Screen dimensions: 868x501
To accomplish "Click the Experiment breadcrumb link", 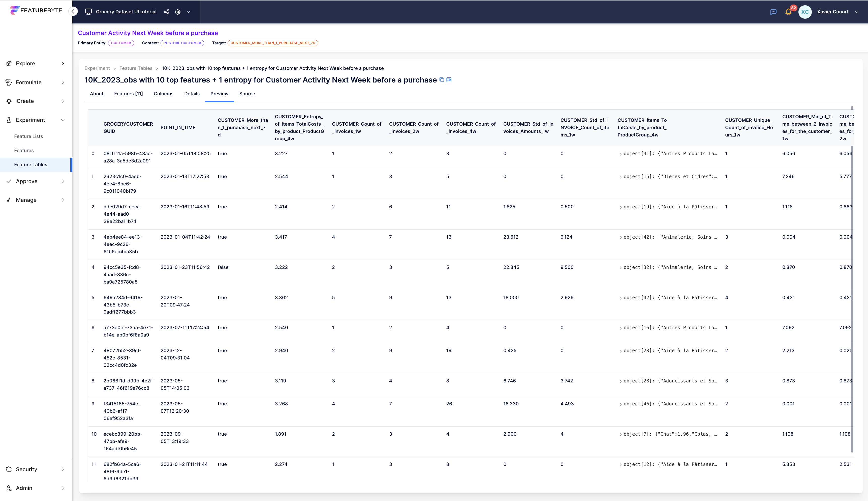I will [x=97, y=68].
